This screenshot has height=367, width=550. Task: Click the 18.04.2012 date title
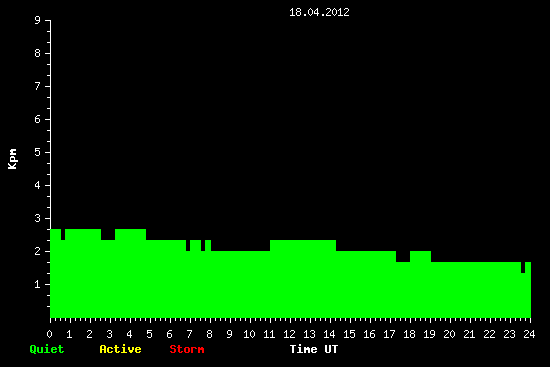[319, 12]
